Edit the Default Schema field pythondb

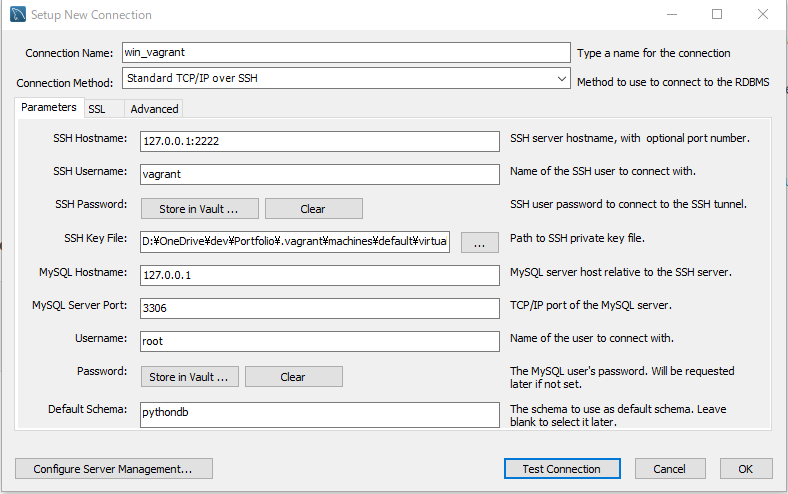[x=320, y=415]
